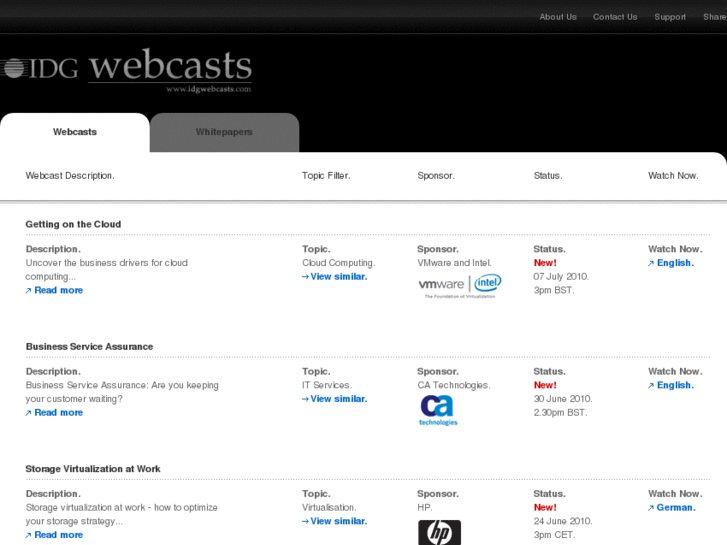Viewport: 727px width, 545px height.
Task: Click the www.idgwebcasts.com text
Action: point(209,89)
